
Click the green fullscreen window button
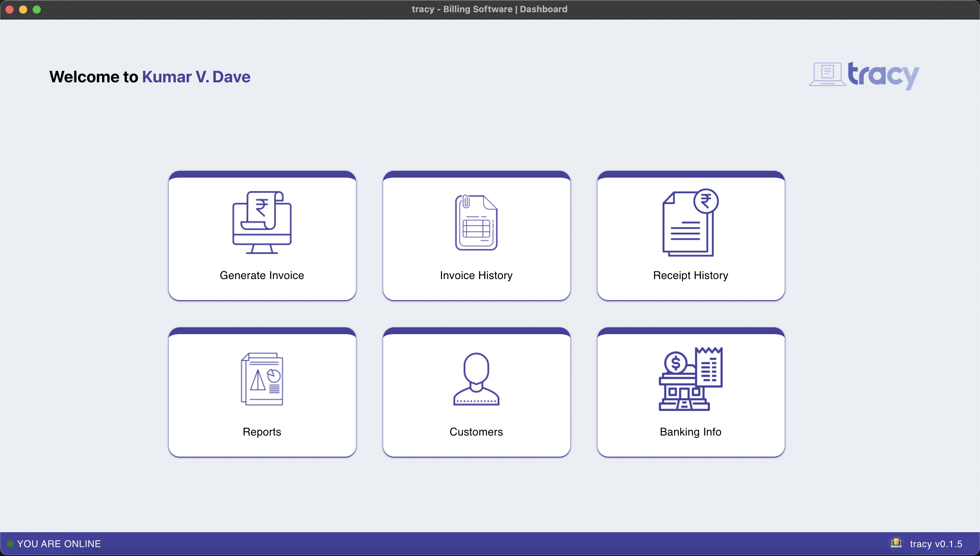pyautogui.click(x=37, y=10)
